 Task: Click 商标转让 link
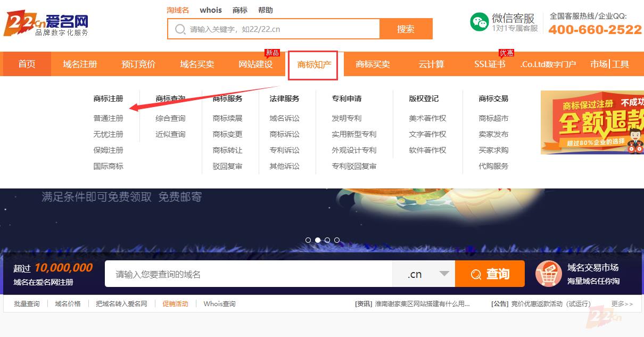(x=227, y=150)
